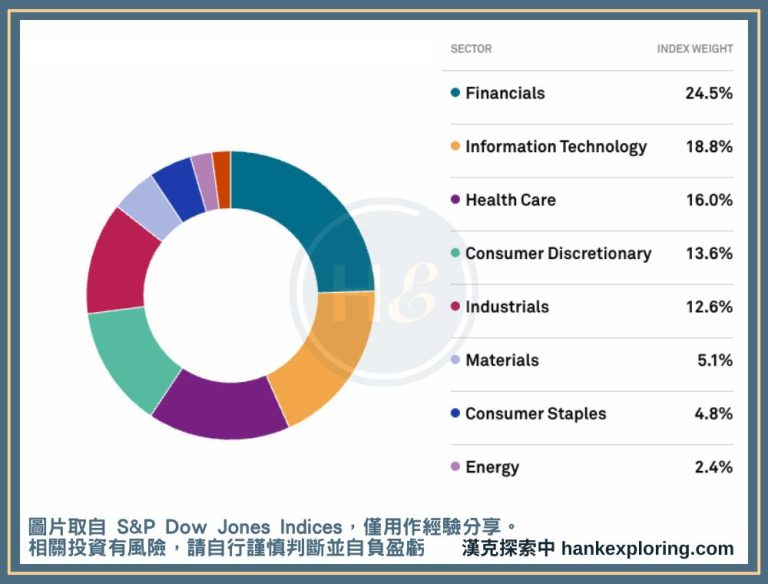Select the green Consumer Discretionary donut segment
The height and width of the screenshot is (584, 768).
(129, 356)
